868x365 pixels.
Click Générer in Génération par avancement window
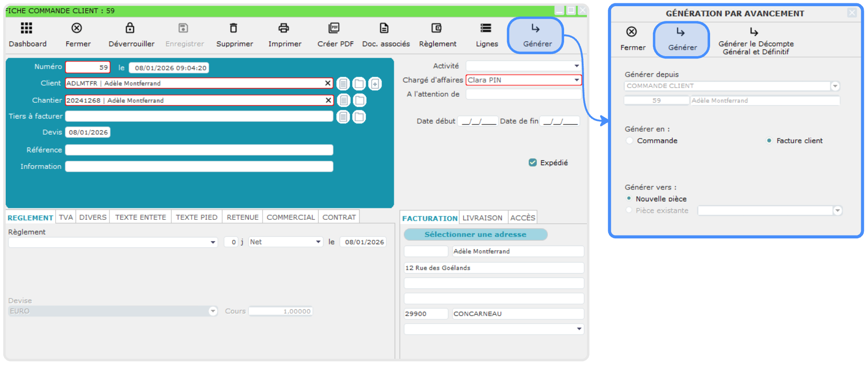pyautogui.click(x=682, y=39)
